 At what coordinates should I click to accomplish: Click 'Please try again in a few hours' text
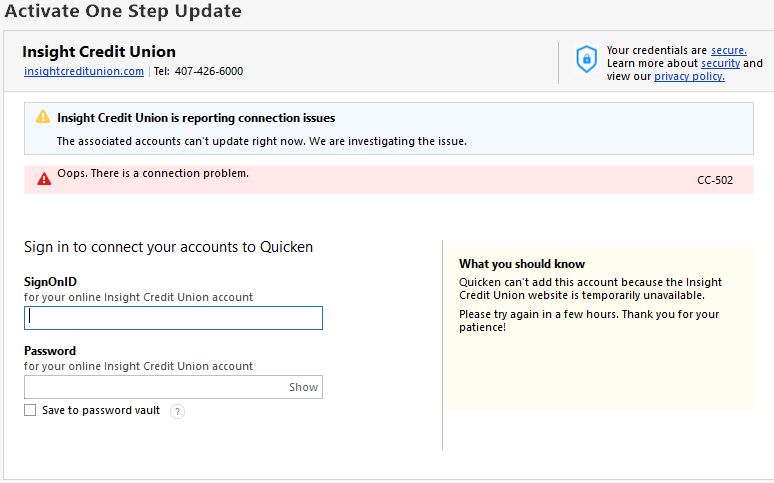[539, 315]
